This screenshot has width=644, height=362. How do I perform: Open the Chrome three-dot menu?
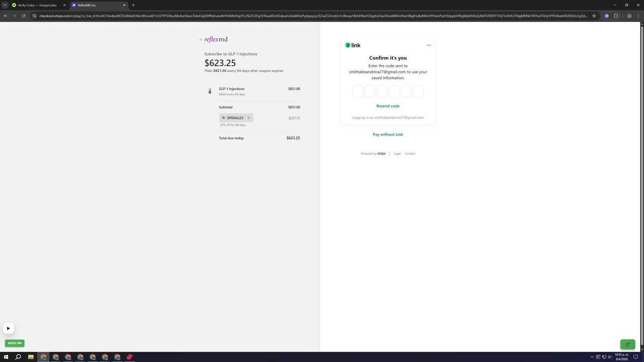(x=638, y=16)
